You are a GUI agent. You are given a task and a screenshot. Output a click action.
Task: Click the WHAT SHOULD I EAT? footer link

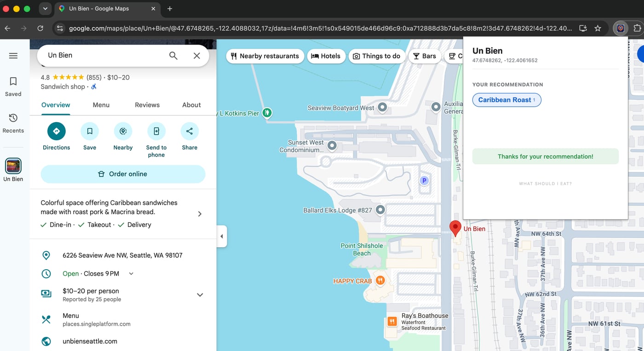pos(546,184)
